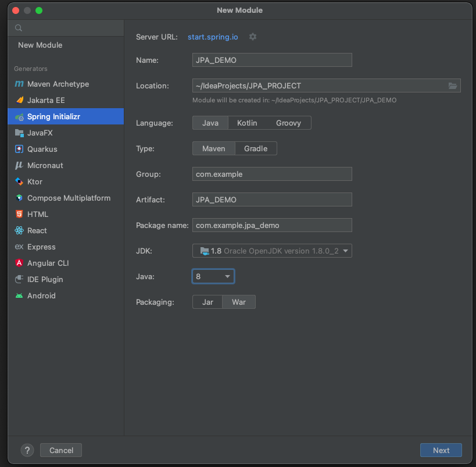Click the Quarkus generator icon
The width and height of the screenshot is (476, 467).
point(19,149)
